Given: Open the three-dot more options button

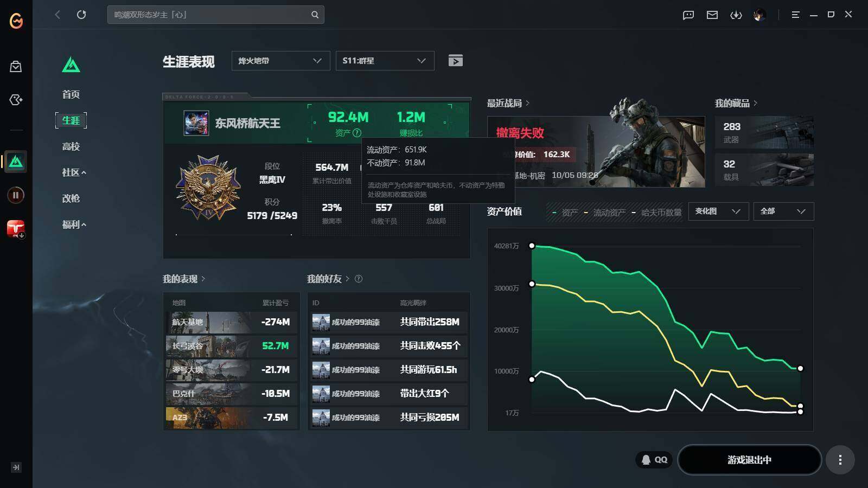Looking at the screenshot, I should click(x=840, y=460).
